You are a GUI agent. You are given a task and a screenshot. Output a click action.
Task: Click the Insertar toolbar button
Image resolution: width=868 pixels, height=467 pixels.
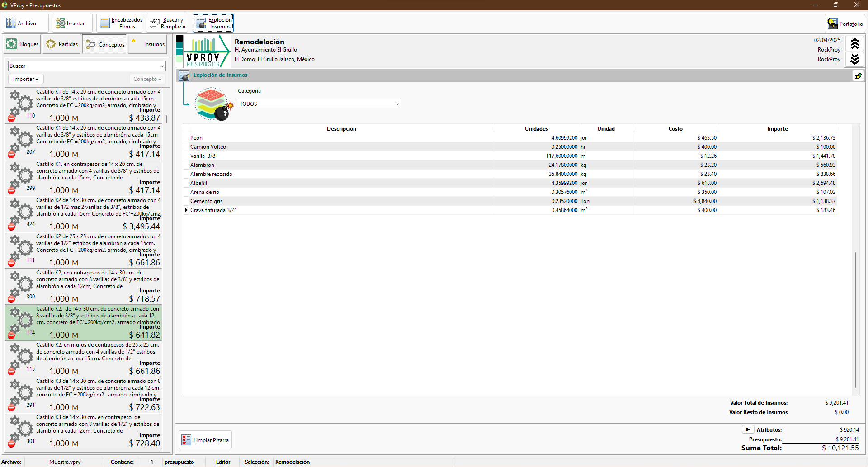pyautogui.click(x=72, y=24)
